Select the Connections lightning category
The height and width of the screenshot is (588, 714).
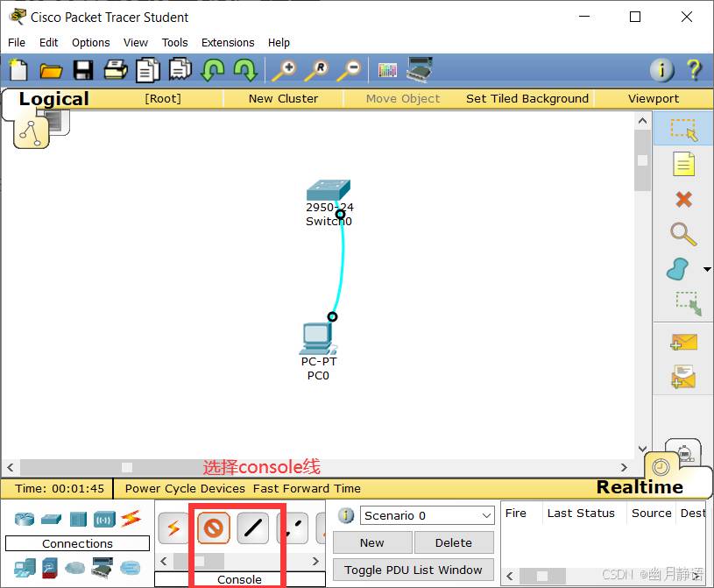131,519
